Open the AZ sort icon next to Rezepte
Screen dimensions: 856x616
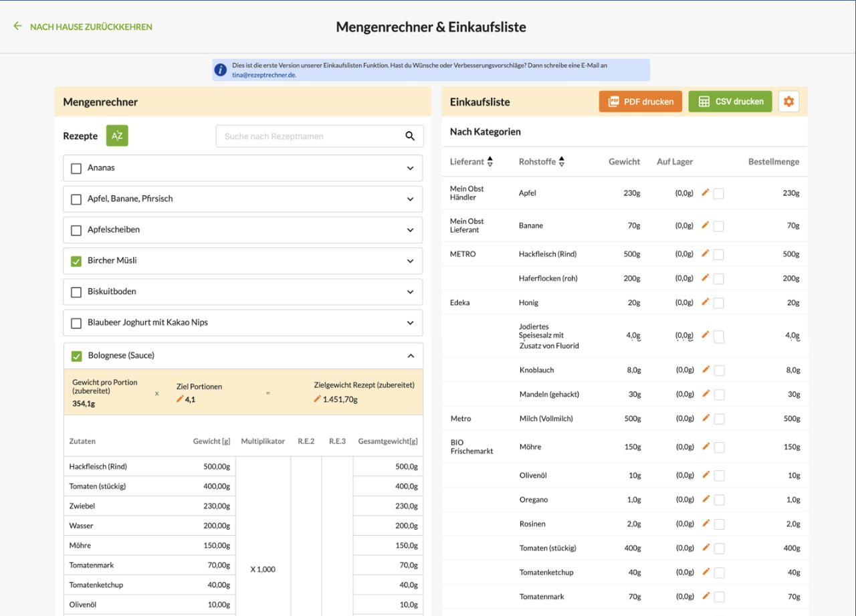click(117, 135)
